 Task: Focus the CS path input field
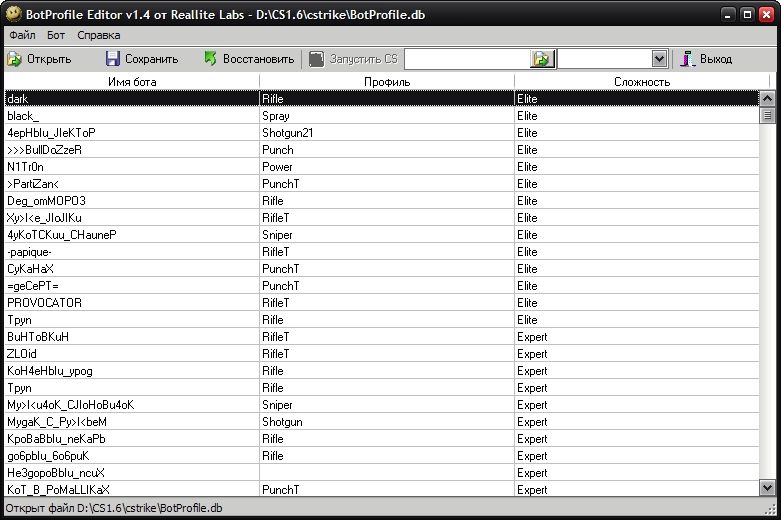point(468,59)
